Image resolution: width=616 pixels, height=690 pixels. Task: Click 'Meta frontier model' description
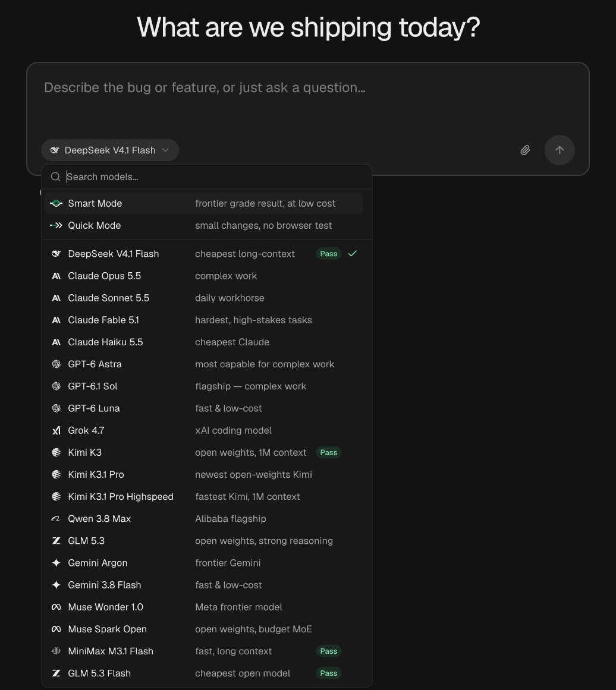[x=238, y=607]
